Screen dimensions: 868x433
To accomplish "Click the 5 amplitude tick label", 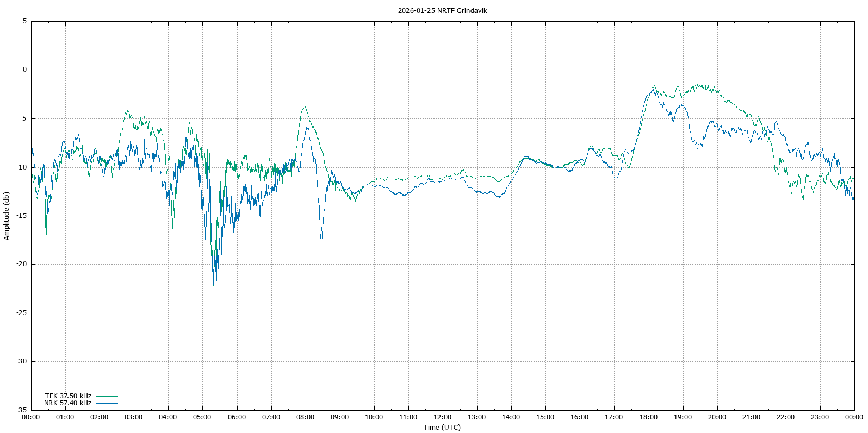I will (x=24, y=21).
